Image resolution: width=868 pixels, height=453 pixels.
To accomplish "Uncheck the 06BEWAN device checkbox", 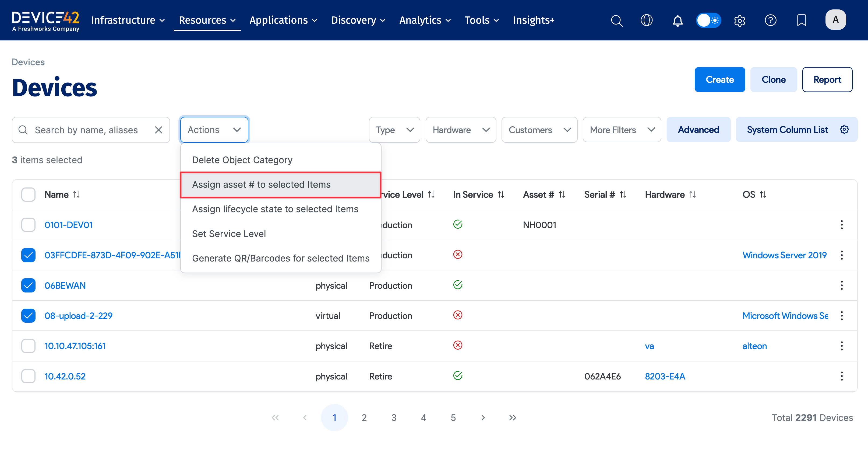I will [28, 285].
